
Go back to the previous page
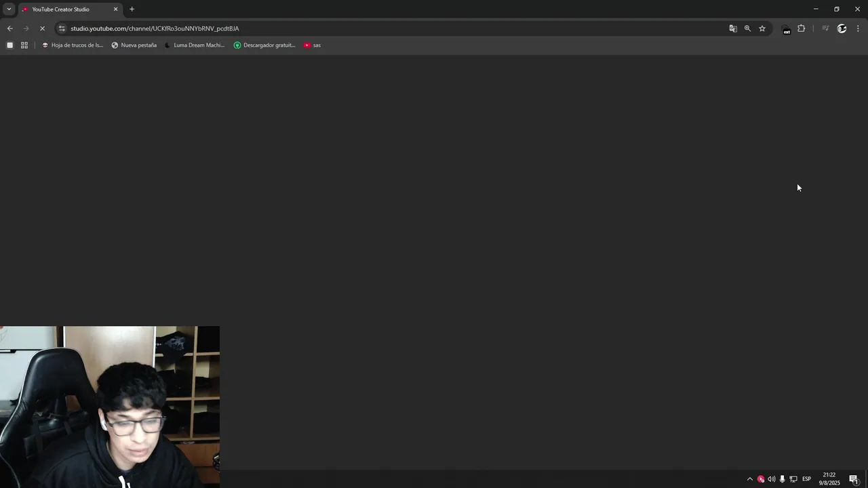[9, 28]
